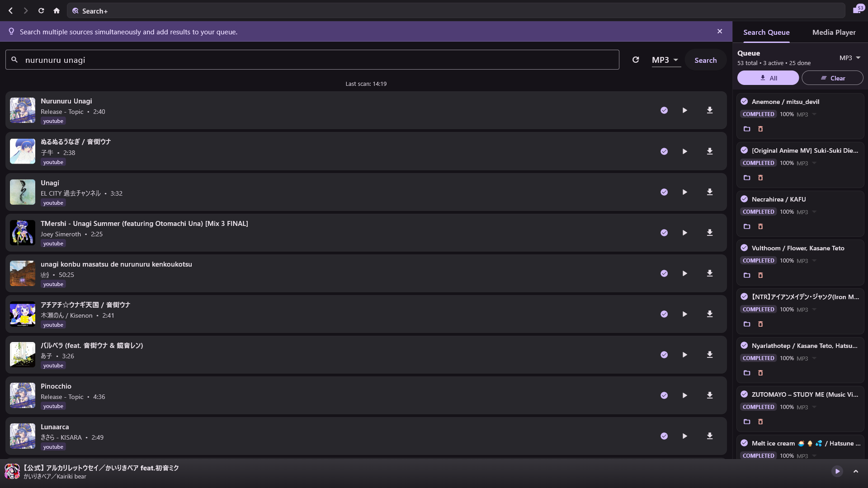868x488 pixels.
Task: Switch to the Search Queue tab
Action: tap(766, 32)
